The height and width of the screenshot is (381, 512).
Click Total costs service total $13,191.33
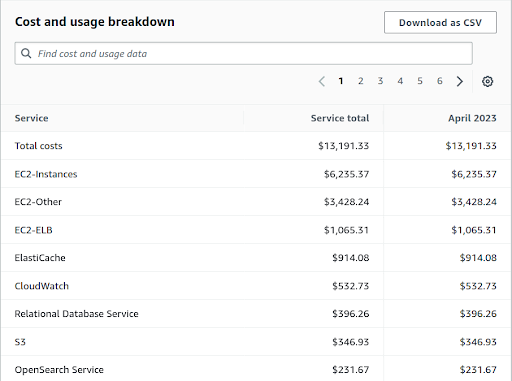point(343,146)
